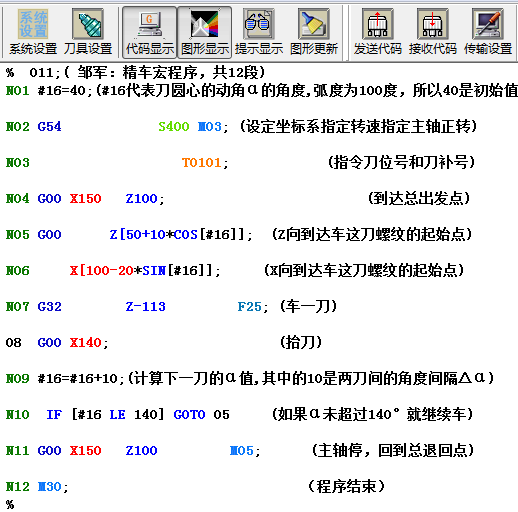Click the program header line 011
The image size is (518, 512).
pyautogui.click(x=135, y=72)
